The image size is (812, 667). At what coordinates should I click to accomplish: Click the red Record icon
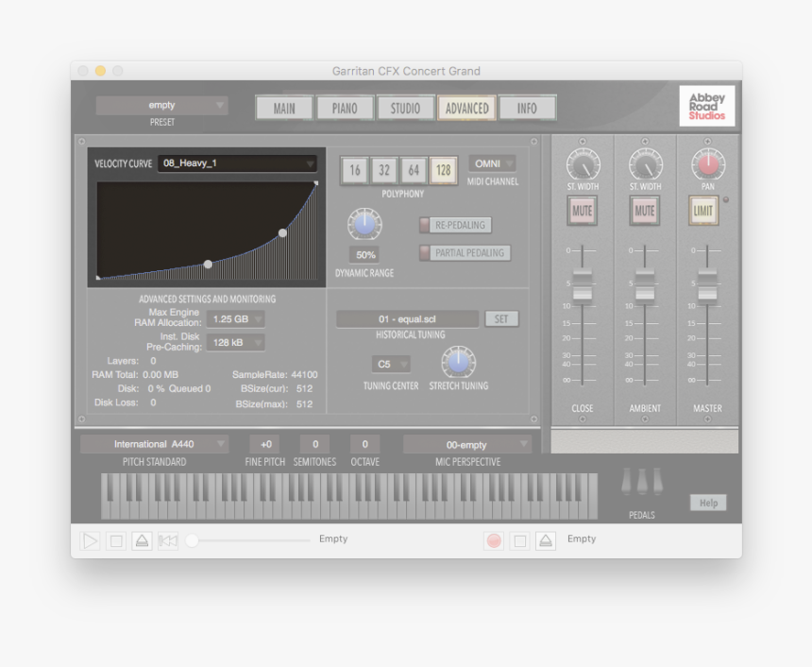[x=494, y=539]
